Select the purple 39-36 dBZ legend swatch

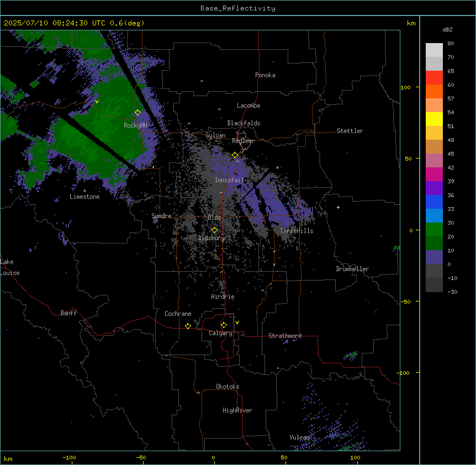click(x=434, y=188)
